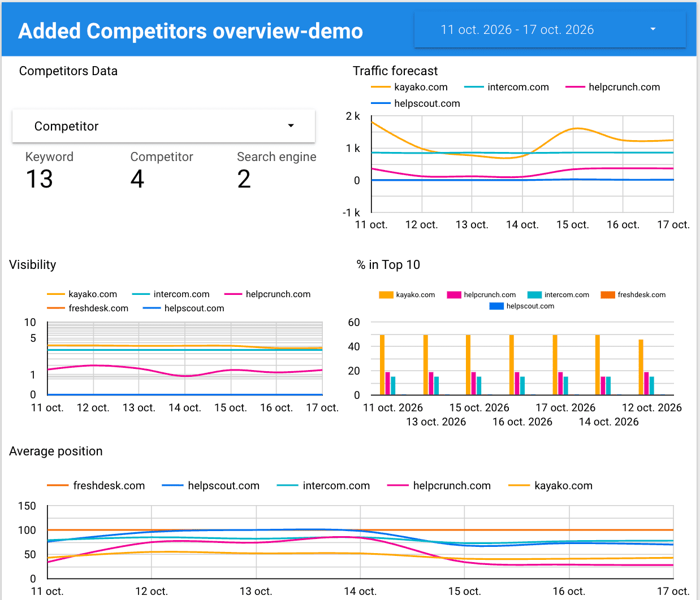Click the Visibility chart title
The image size is (700, 600).
(33, 265)
